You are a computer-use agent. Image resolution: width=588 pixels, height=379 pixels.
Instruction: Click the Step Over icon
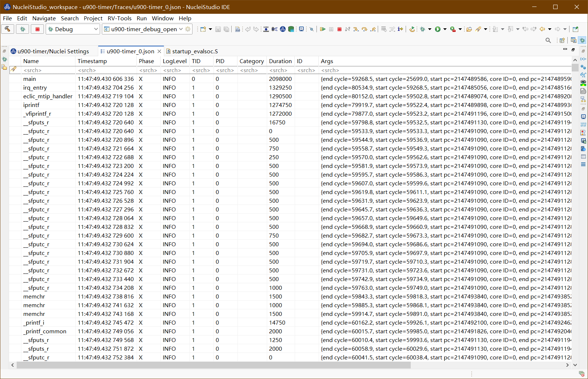(x=364, y=29)
